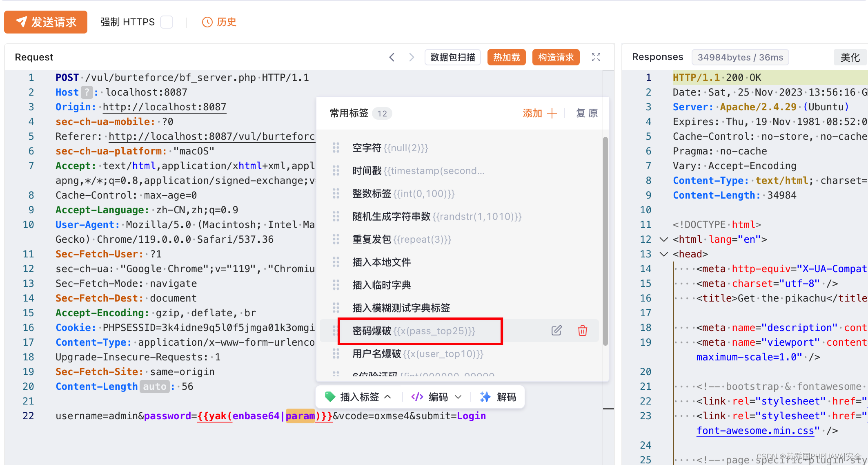This screenshot has width=868, height=465.
Task: Click the green tag icon of 插入标签
Action: (330, 397)
